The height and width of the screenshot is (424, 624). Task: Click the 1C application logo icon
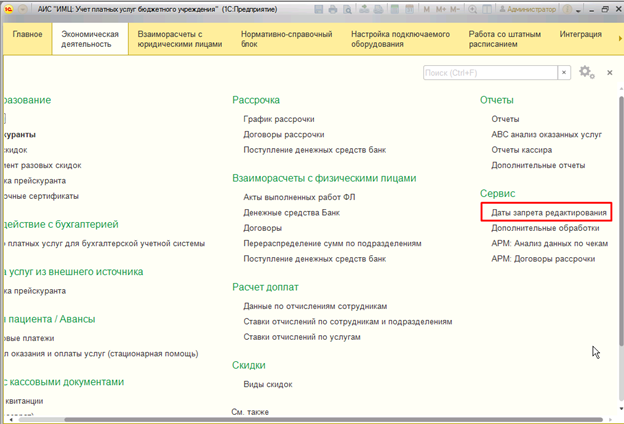9,8
